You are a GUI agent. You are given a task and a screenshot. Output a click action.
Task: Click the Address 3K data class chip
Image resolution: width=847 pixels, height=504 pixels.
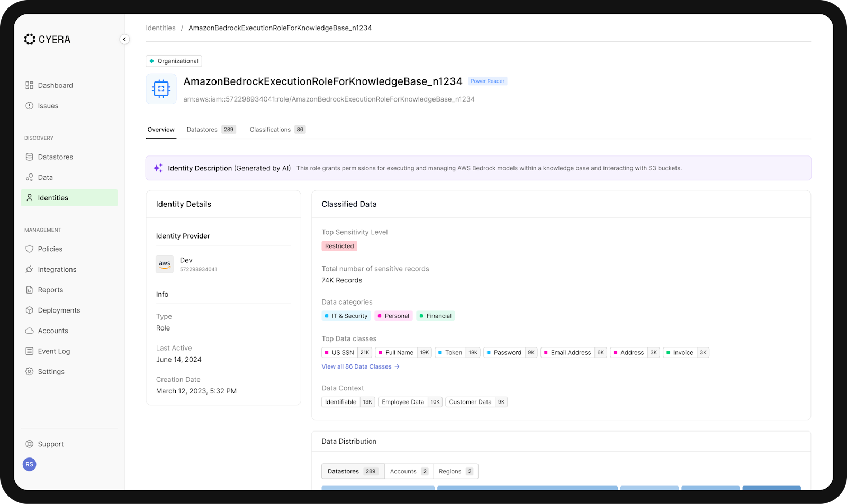[x=635, y=352]
